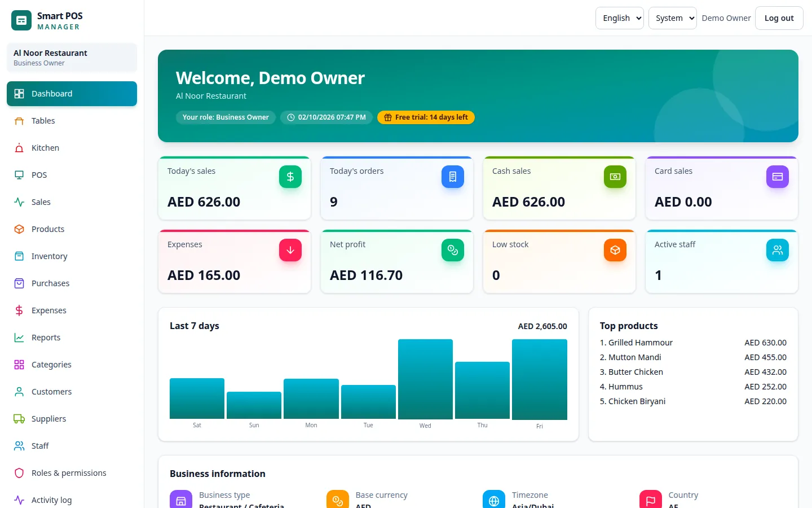Click the Net profit green coins icon
The width and height of the screenshot is (812, 508).
point(453,250)
